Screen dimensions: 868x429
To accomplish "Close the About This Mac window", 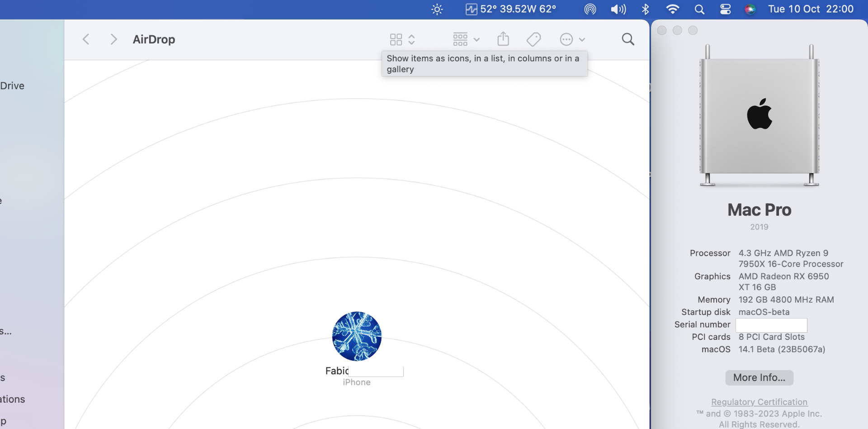I will 662,30.
